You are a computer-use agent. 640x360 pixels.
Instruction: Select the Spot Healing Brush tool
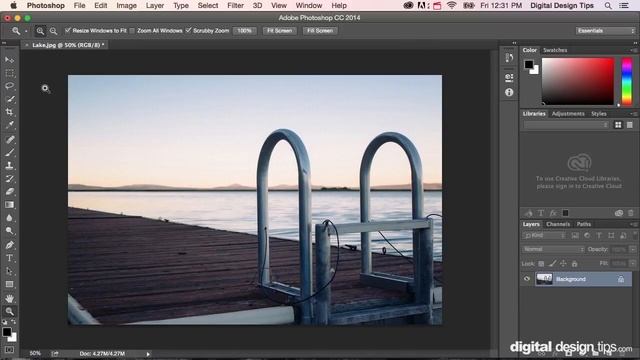coord(9,140)
